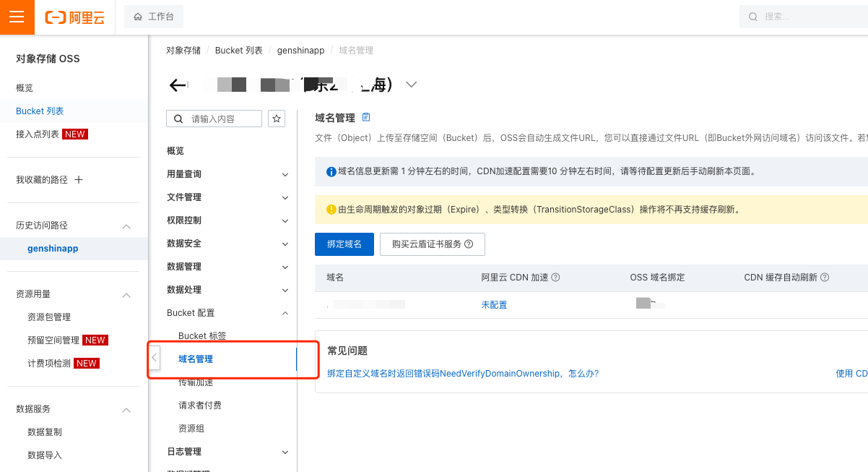Open bucket 概览 menu item

click(x=175, y=150)
